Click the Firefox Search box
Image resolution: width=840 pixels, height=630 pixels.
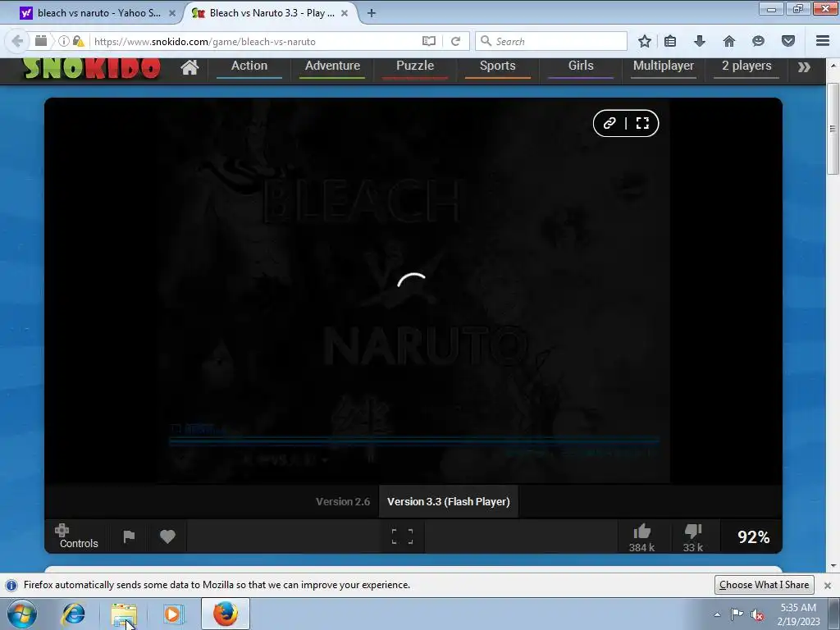[x=551, y=41]
